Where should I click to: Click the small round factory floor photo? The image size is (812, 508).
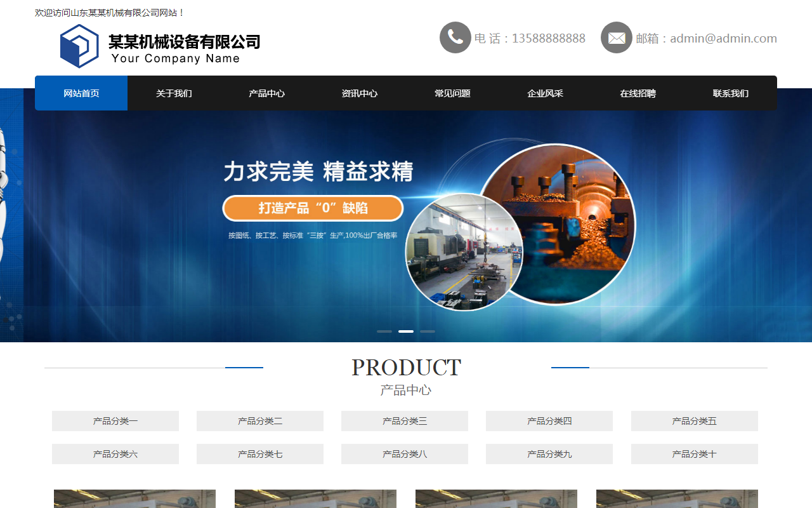(x=464, y=252)
